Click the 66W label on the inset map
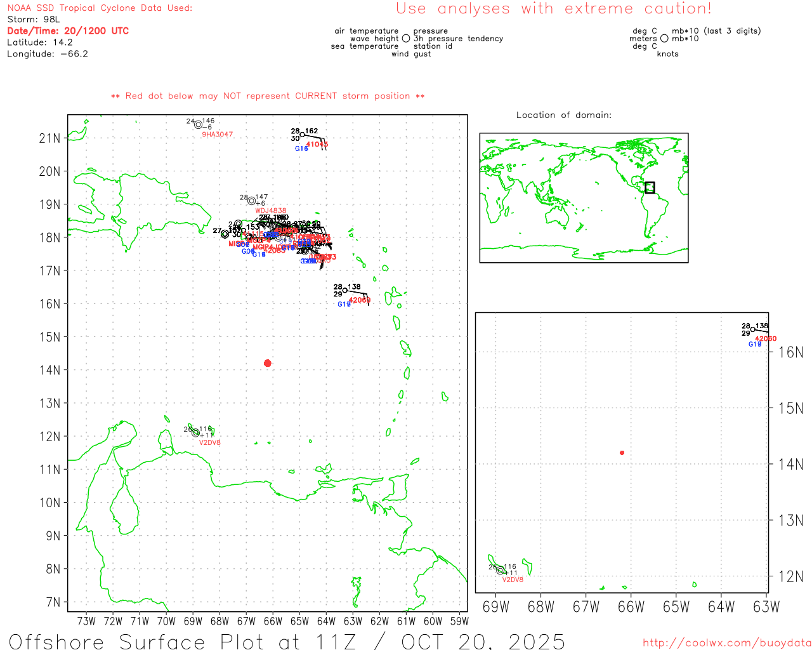The height and width of the screenshot is (650, 812). (x=631, y=607)
